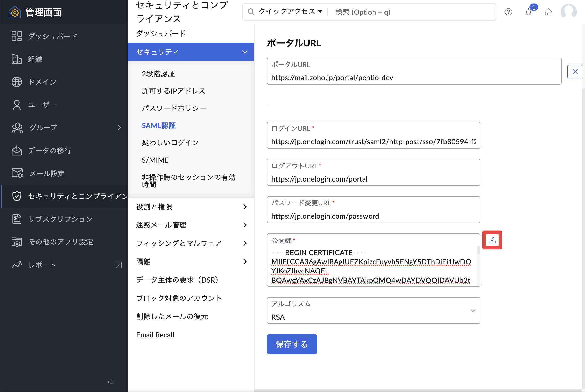Open 疑わしいログイン page
The image size is (585, 392).
[170, 143]
